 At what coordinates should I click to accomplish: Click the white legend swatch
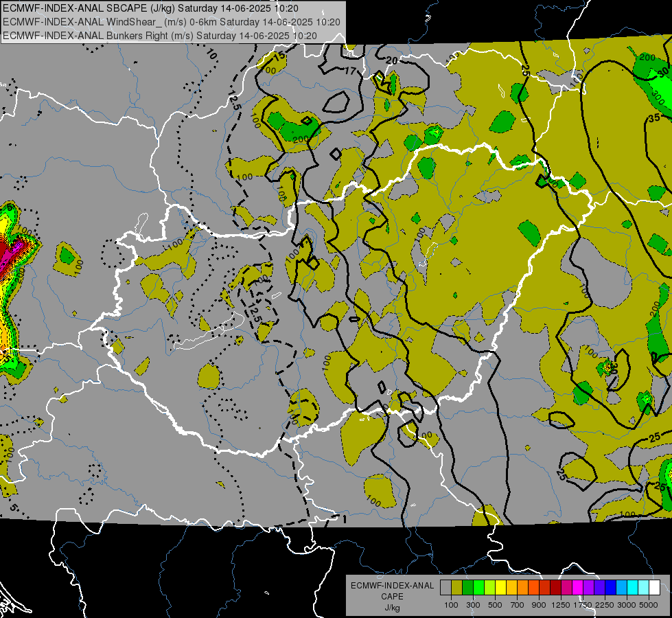point(654,588)
